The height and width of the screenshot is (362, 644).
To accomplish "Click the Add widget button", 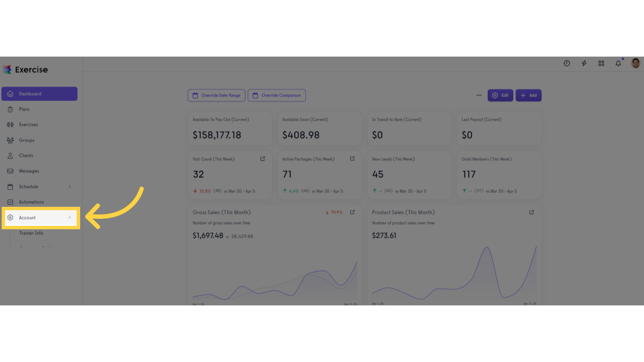I will (528, 96).
